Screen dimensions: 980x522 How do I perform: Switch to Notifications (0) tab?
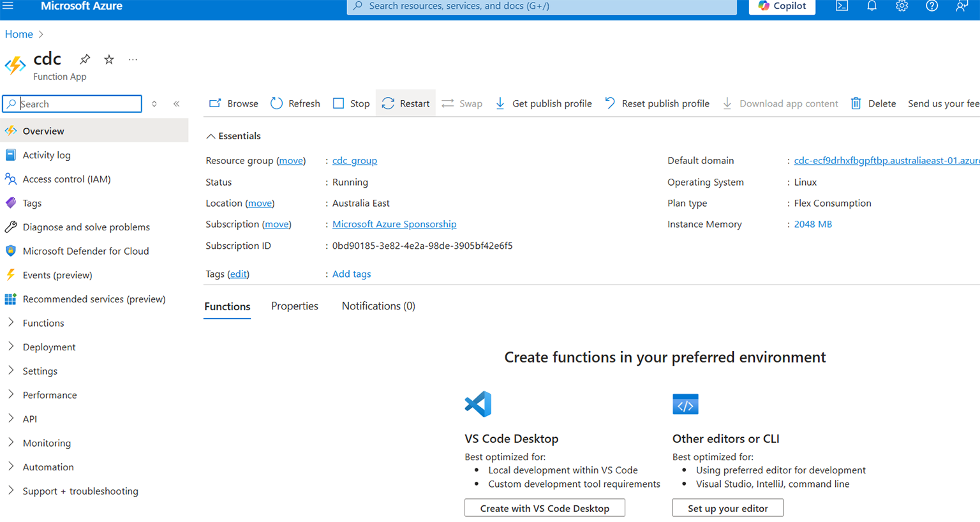tap(378, 306)
